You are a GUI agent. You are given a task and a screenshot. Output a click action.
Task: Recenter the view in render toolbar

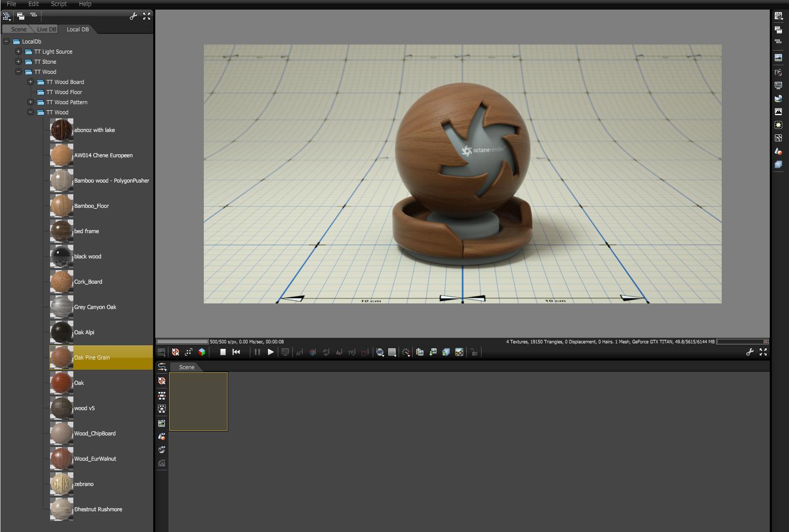(x=176, y=352)
